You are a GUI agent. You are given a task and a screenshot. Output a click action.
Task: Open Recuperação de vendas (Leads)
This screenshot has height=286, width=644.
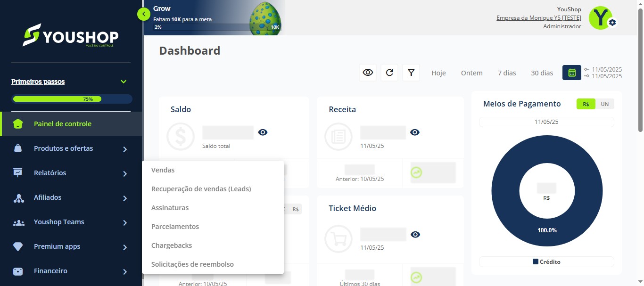213,189
